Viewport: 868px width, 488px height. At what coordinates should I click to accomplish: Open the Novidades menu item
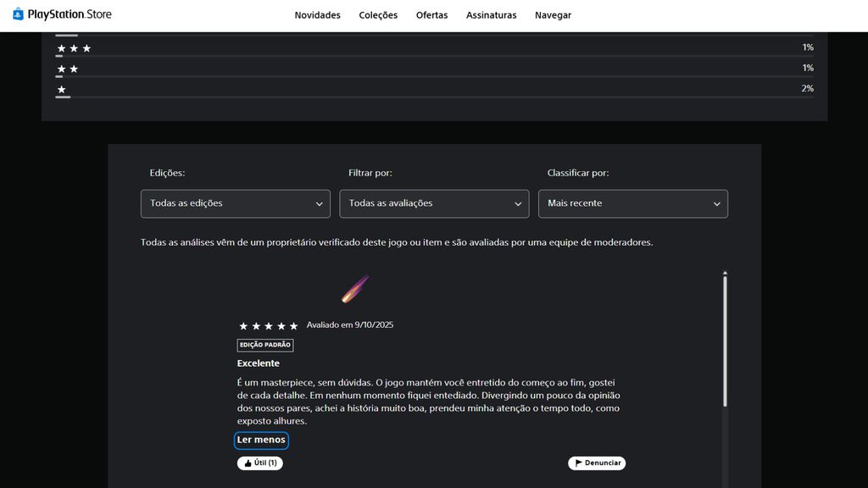pos(317,15)
